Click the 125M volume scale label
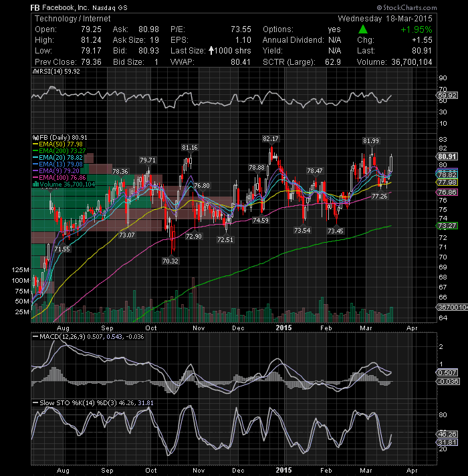This screenshot has width=468, height=476. click(x=21, y=270)
